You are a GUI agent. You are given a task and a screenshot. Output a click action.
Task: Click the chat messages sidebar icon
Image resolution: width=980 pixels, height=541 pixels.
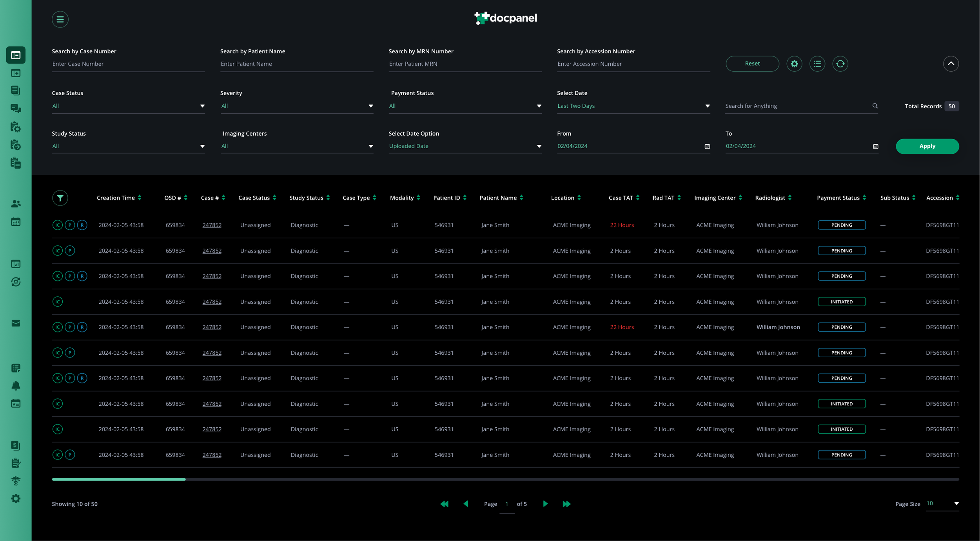point(16,109)
